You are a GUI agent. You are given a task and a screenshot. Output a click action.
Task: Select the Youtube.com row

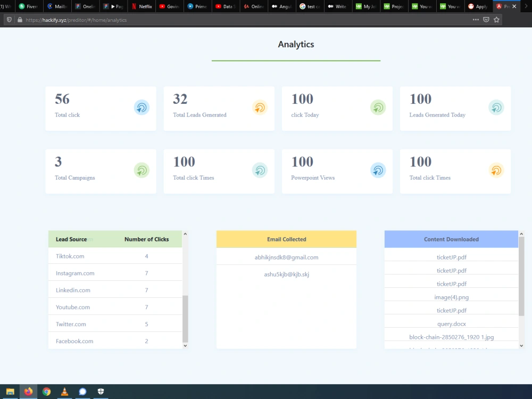[x=115, y=307]
